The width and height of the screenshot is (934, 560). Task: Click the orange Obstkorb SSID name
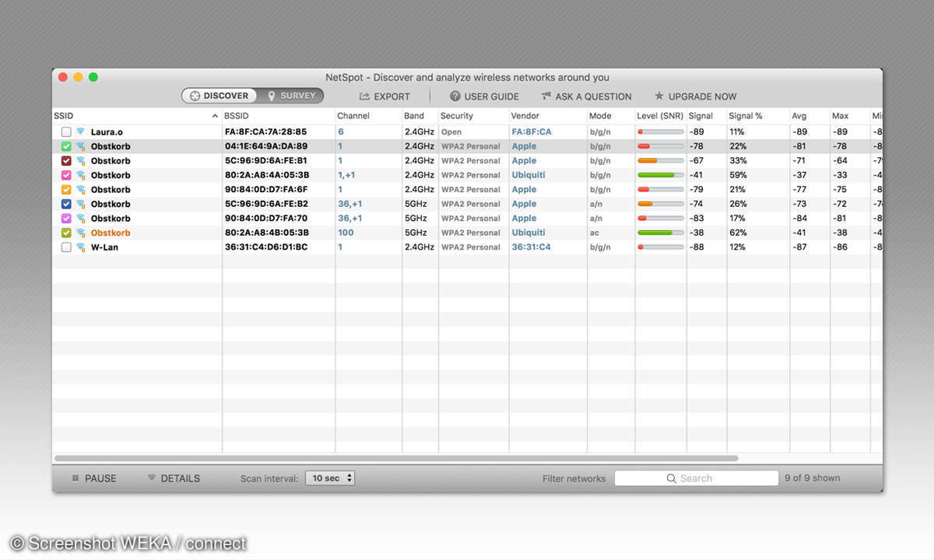click(x=111, y=233)
